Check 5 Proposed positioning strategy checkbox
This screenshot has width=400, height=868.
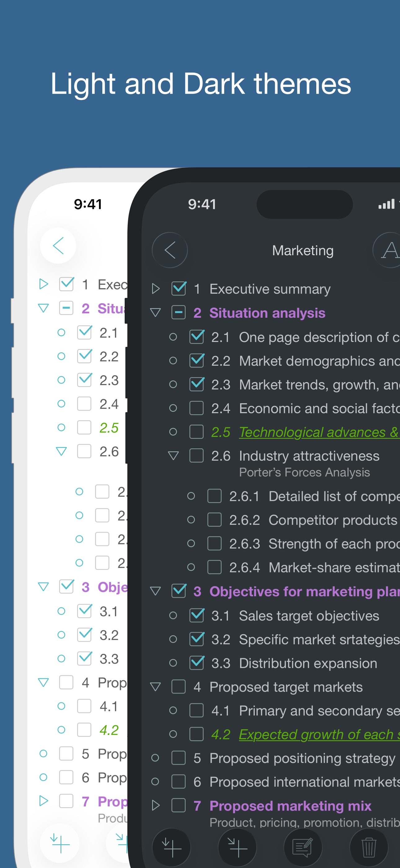coord(179,758)
